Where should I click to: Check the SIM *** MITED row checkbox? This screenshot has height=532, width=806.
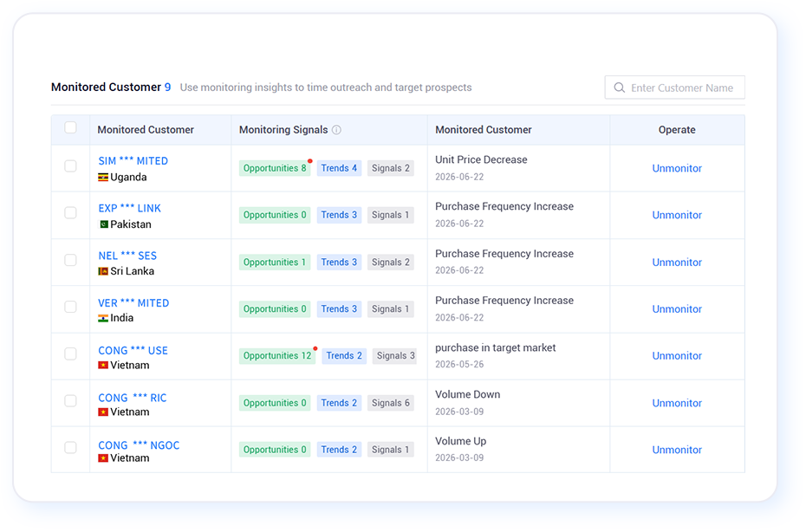(70, 166)
